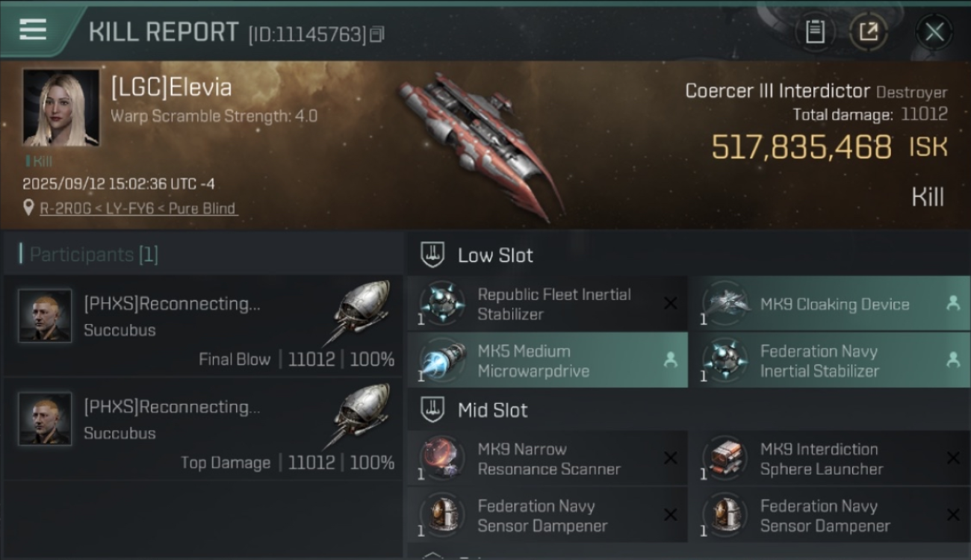Click the Top Damage Succubus ship icon
The height and width of the screenshot is (560, 971).
pos(362,414)
